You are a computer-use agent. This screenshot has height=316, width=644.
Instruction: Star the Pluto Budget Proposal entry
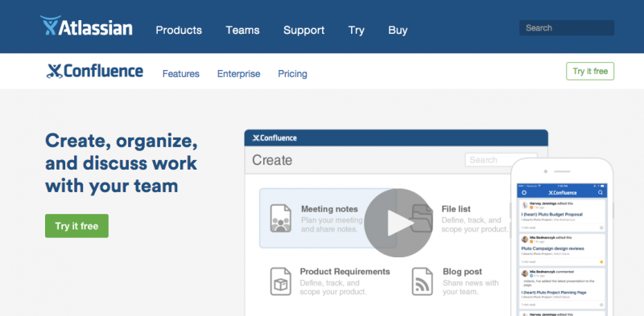click(x=601, y=228)
